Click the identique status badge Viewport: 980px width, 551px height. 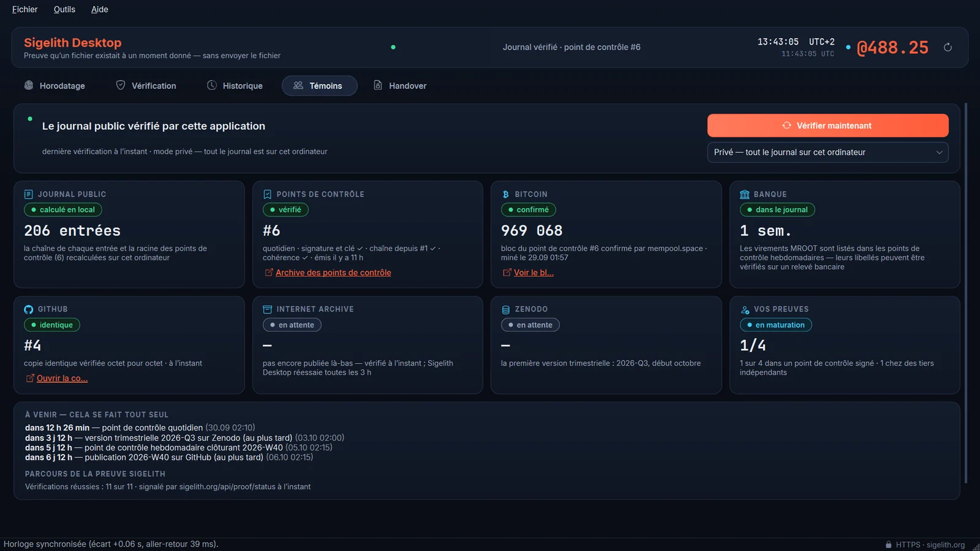(x=51, y=325)
